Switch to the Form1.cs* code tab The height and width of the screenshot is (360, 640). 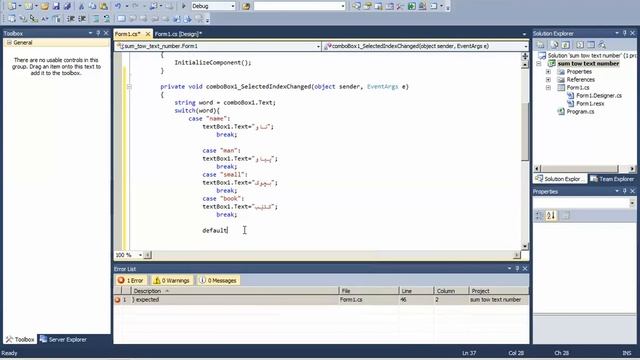(x=127, y=34)
